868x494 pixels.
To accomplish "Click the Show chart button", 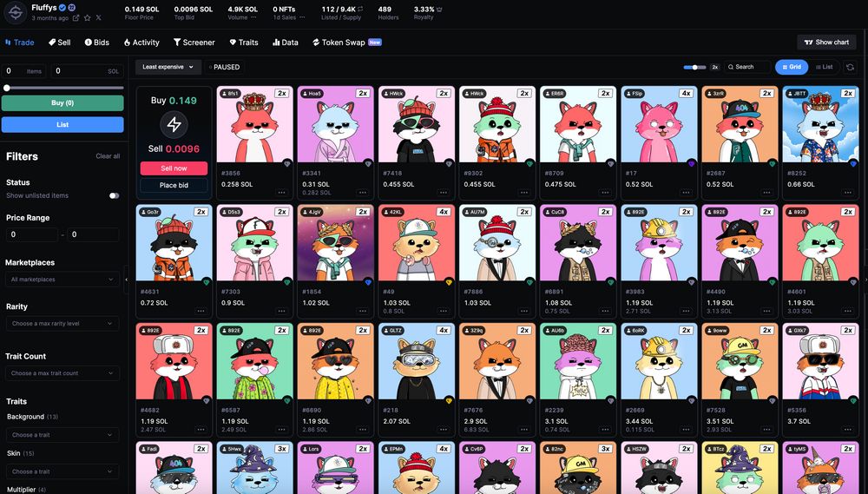I will 826,42.
